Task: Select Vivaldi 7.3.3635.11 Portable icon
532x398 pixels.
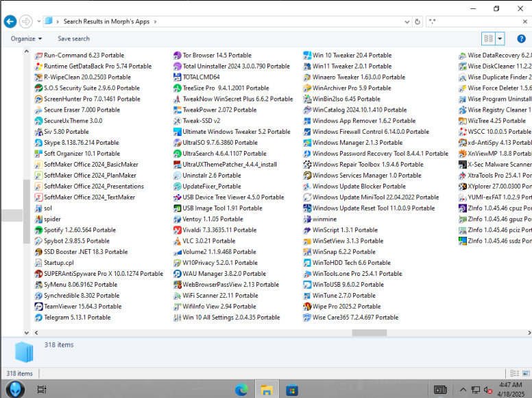Action: click(177, 230)
